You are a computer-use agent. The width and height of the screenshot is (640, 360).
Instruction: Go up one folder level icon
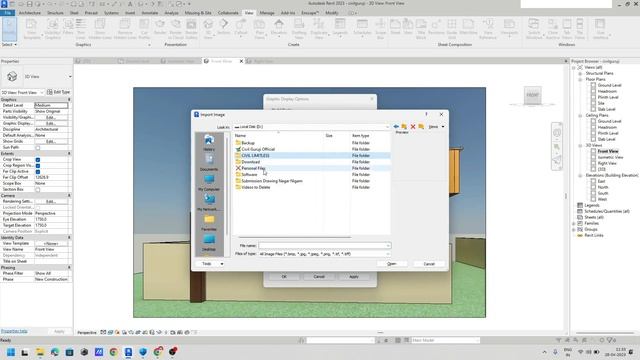pyautogui.click(x=404, y=127)
